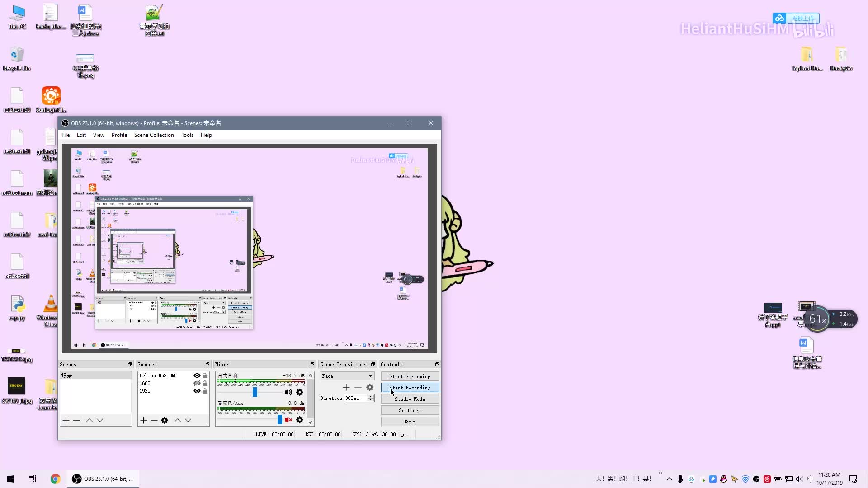Toggle the lock on 1920 source
This screenshot has height=488, width=868.
[205, 391]
